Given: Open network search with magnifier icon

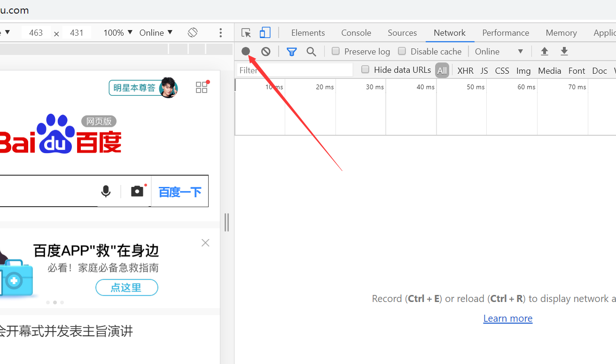Looking at the screenshot, I should (311, 52).
